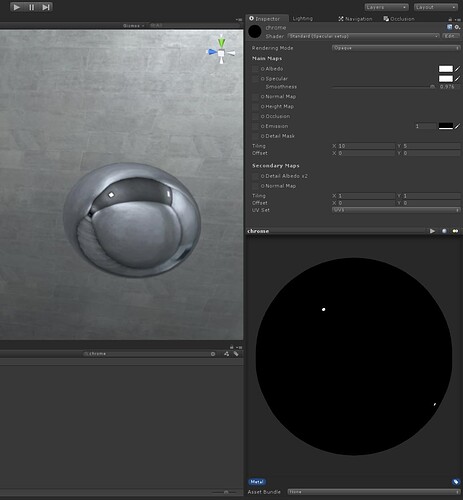
Task: Clear the Project search field
Action: tap(213, 354)
